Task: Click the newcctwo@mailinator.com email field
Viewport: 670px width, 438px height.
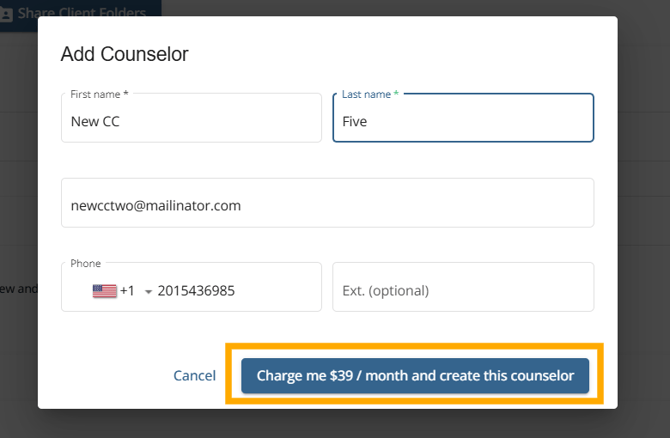Action: 327,203
